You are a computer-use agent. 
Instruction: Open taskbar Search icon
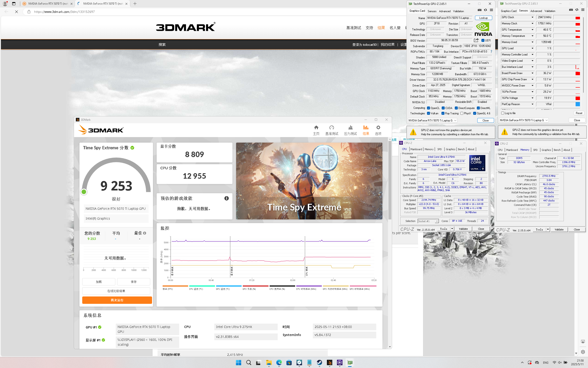tap(249, 362)
